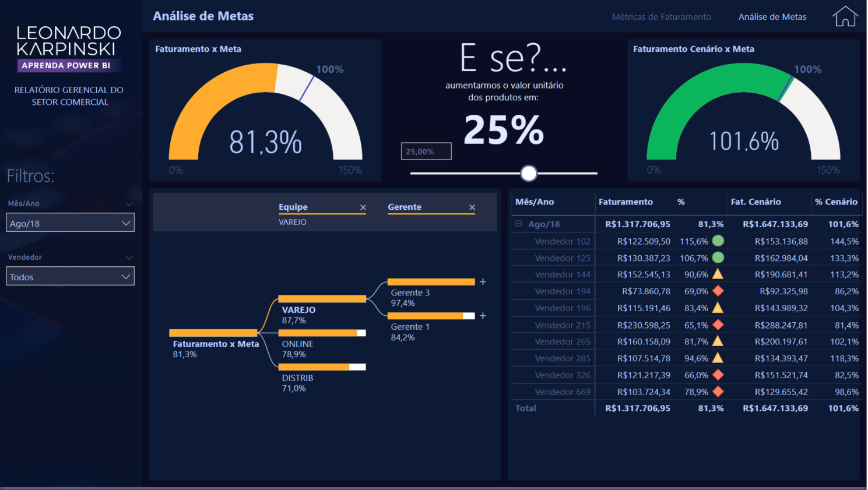This screenshot has height=490, width=868.
Task: Click the home navigation icon
Action: point(844,16)
